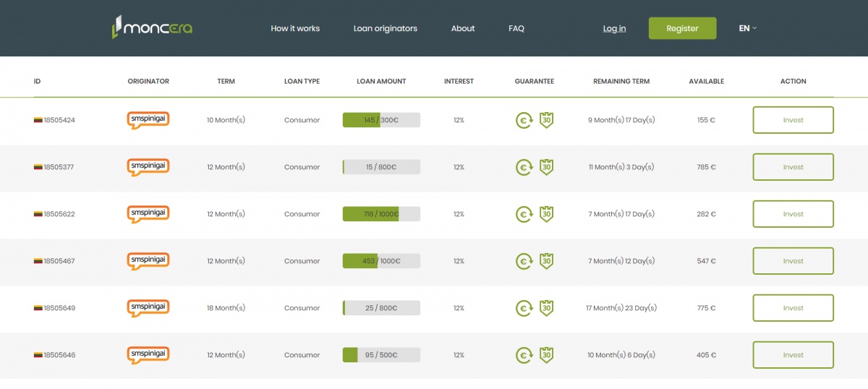This screenshot has width=868, height=389.
Task: Click the 282 € available amount
Action: [707, 214]
